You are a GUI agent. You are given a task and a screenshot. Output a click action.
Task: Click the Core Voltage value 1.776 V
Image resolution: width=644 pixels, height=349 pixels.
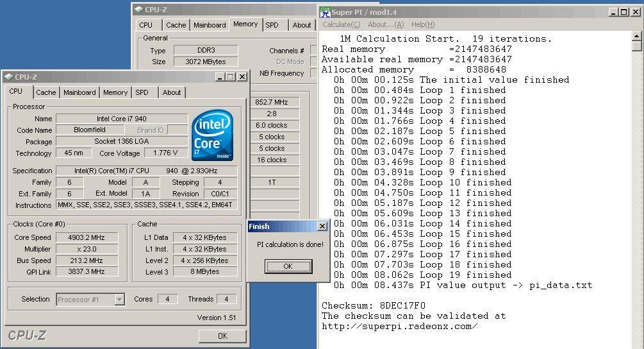(x=165, y=153)
